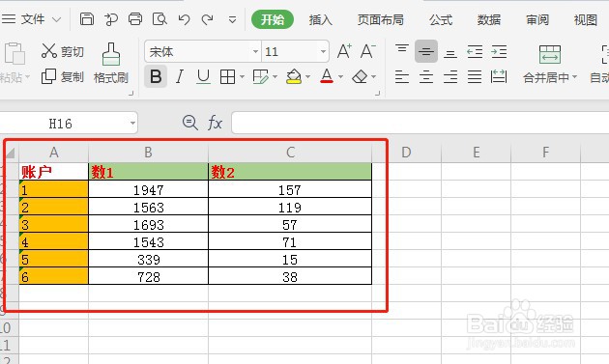The height and width of the screenshot is (364, 609).
Task: Click the cell containing 账户
Action: (x=53, y=172)
